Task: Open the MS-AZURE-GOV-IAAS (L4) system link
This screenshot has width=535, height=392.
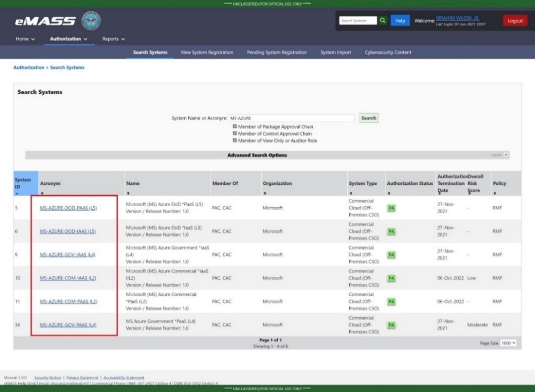Action: click(x=67, y=255)
